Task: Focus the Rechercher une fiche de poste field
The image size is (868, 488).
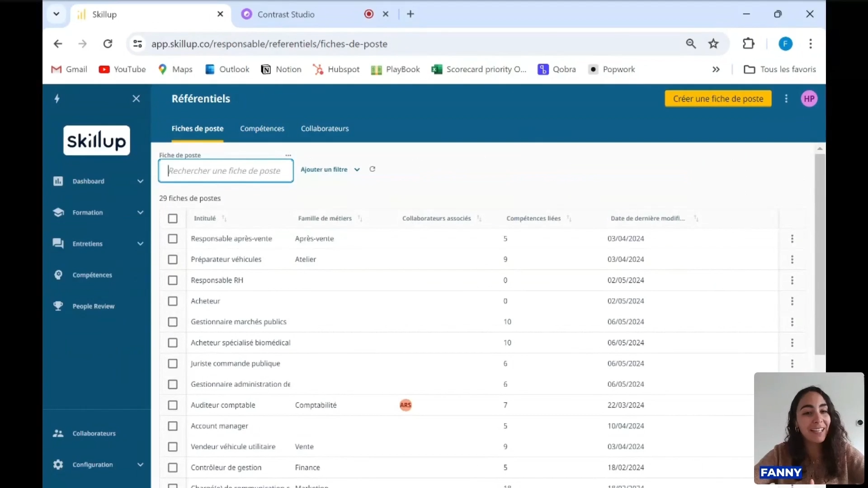Action: click(x=226, y=171)
